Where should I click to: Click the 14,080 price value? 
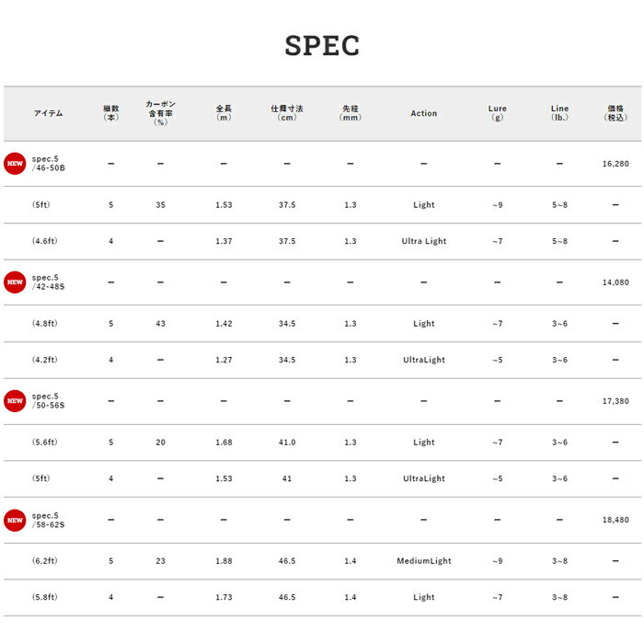[615, 282]
